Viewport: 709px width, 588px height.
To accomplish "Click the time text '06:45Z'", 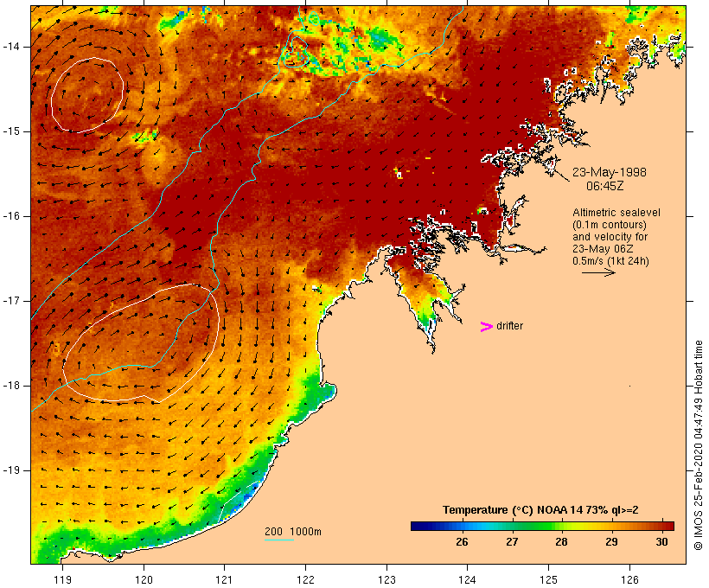I will 605,186.
